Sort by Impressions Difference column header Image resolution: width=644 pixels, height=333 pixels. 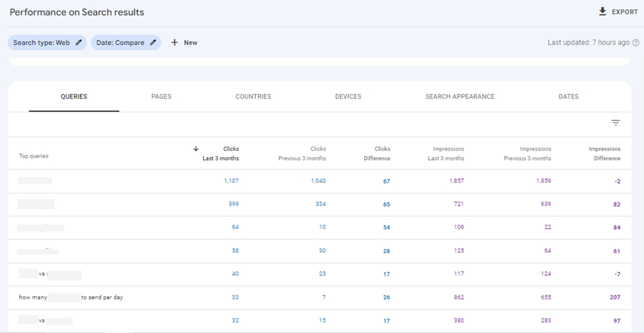(x=604, y=153)
